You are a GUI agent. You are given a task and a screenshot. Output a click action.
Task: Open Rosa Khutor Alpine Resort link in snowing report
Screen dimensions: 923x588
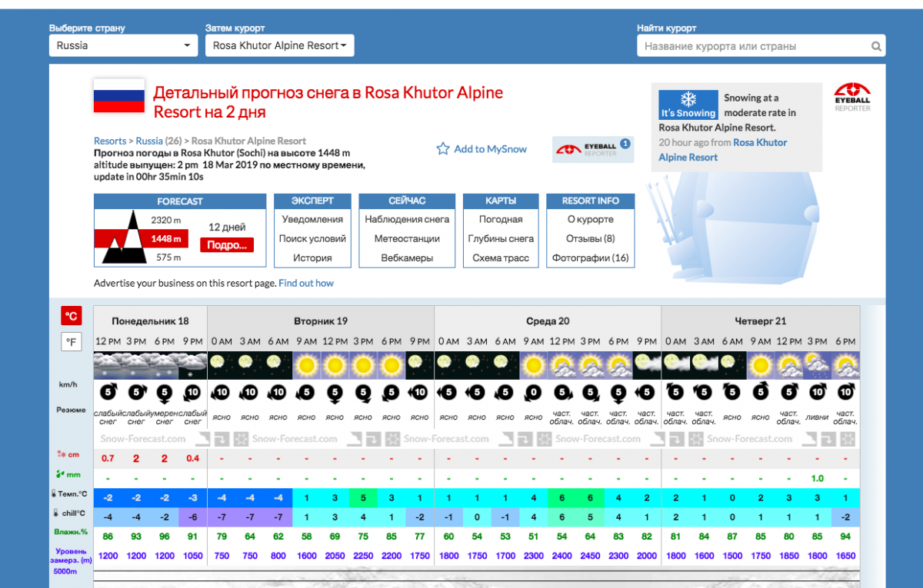[723, 150]
